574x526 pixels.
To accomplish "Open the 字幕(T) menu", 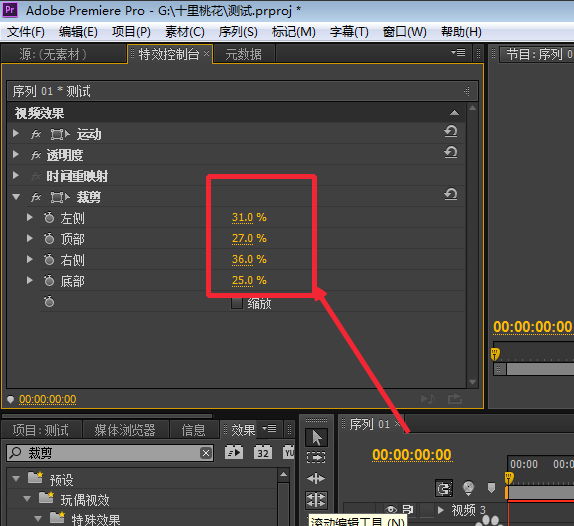I will [349, 32].
